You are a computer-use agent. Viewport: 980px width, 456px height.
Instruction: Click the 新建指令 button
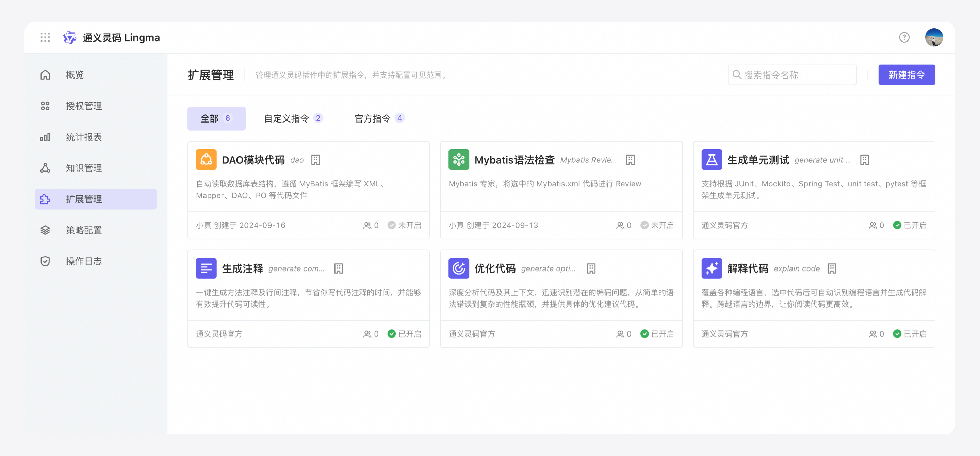pyautogui.click(x=906, y=75)
